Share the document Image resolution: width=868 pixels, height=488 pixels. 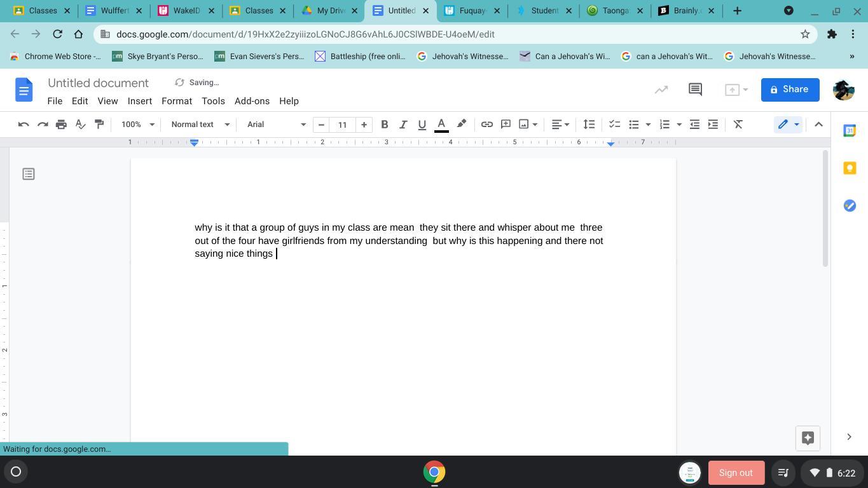790,90
